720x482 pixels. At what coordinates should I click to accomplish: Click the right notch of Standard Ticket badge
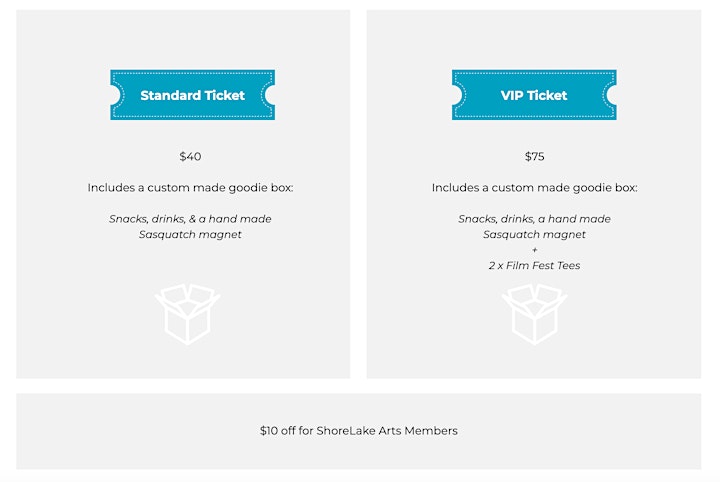click(x=270, y=95)
